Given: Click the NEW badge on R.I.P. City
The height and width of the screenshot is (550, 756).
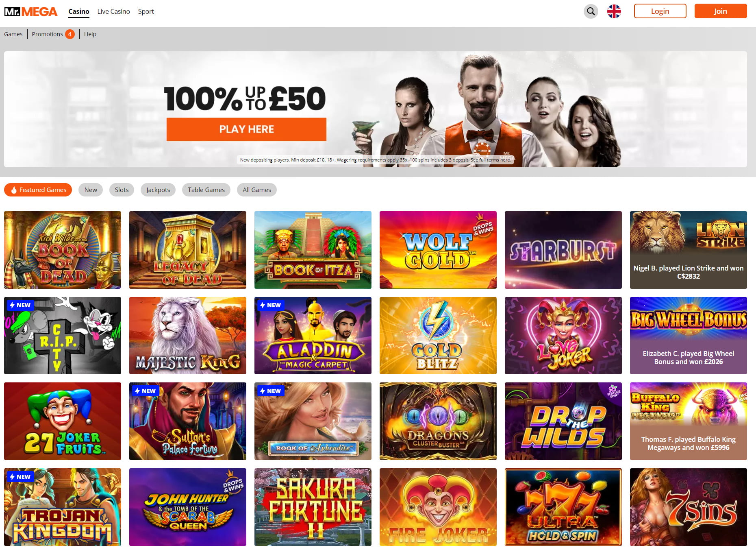Looking at the screenshot, I should pos(20,305).
